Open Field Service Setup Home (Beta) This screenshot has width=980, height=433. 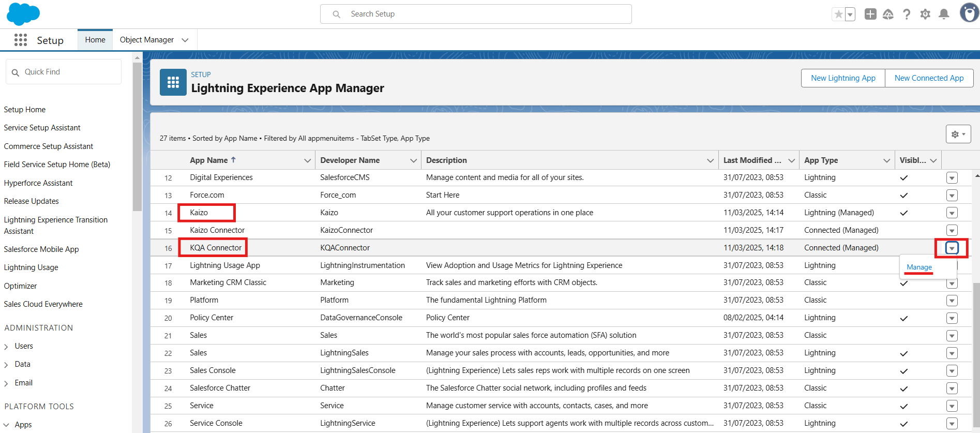57,164
